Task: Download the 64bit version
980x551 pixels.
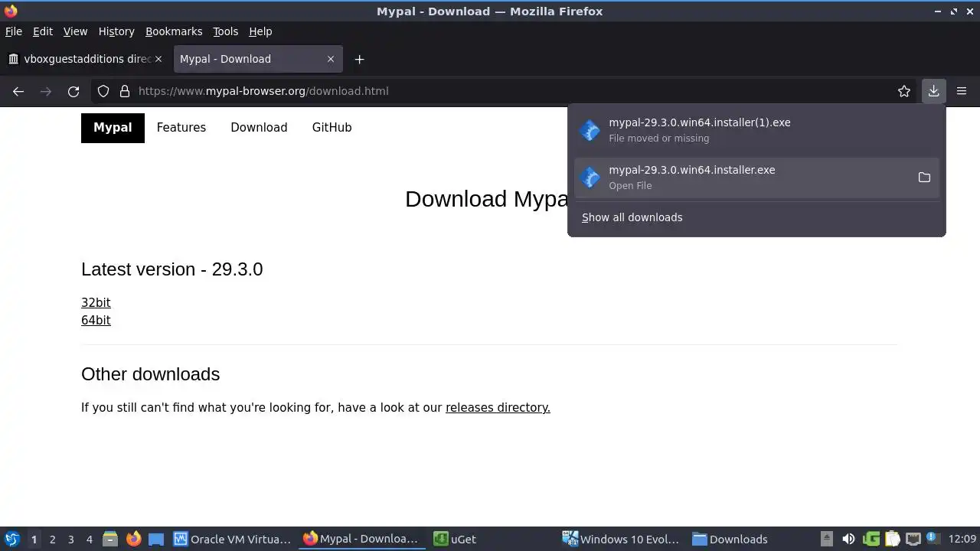Action: click(x=96, y=321)
